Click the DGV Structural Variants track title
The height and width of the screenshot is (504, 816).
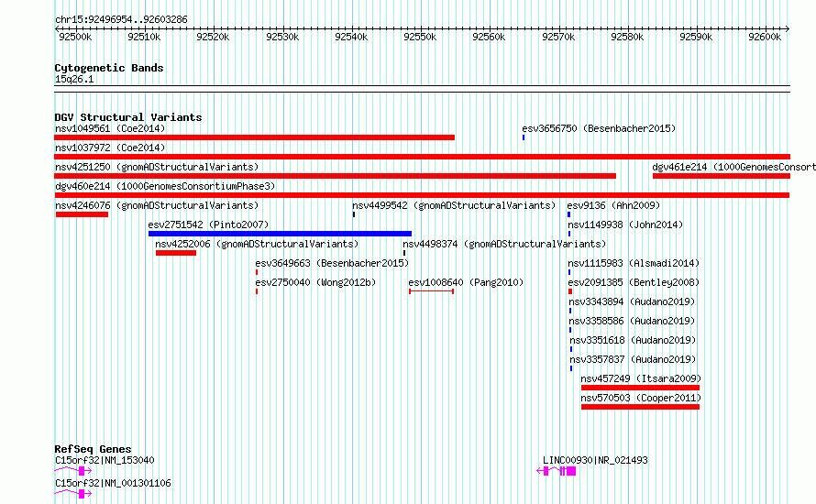tap(128, 117)
